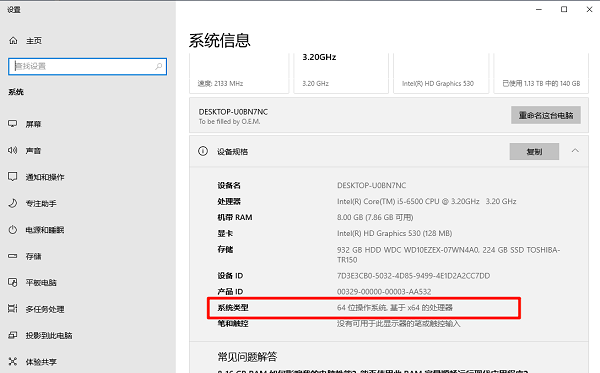600x373 pixels.
Task: Click the 设备名 label
Action: pyautogui.click(x=229, y=185)
